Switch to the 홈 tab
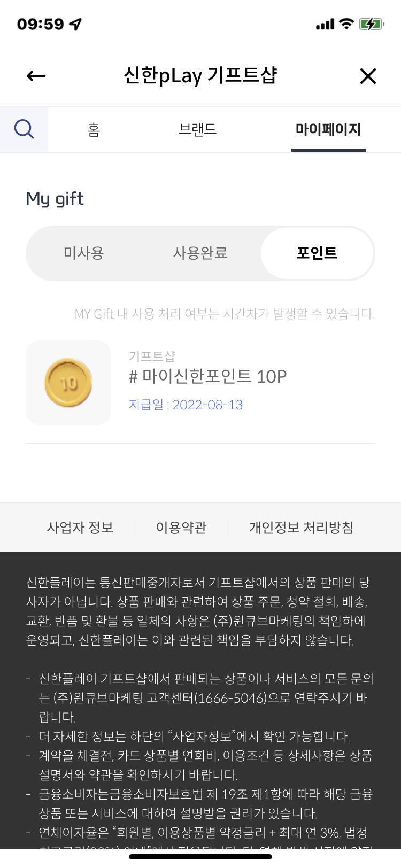The image size is (401, 868). click(94, 129)
